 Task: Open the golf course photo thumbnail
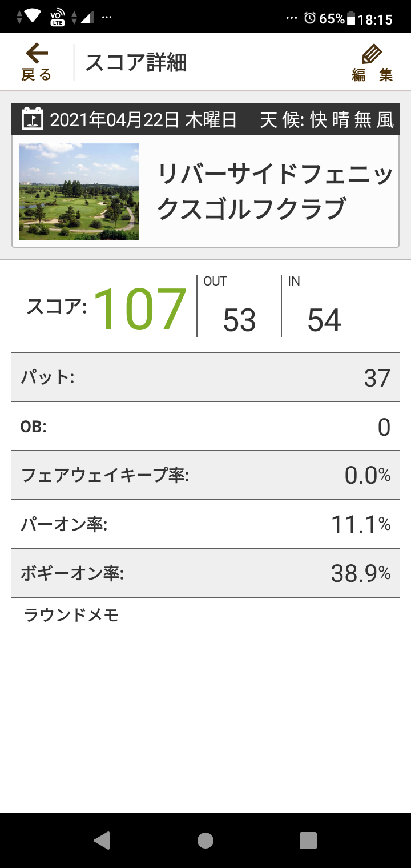pyautogui.click(x=79, y=191)
